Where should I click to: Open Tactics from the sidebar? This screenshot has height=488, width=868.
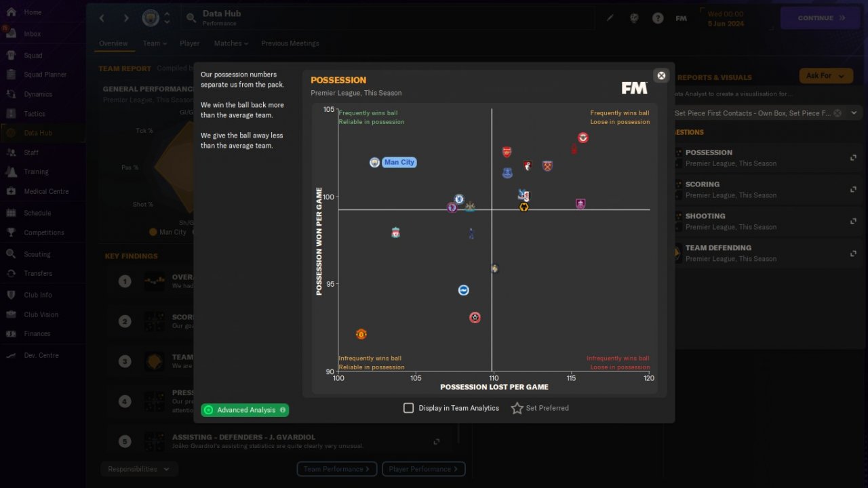point(35,114)
